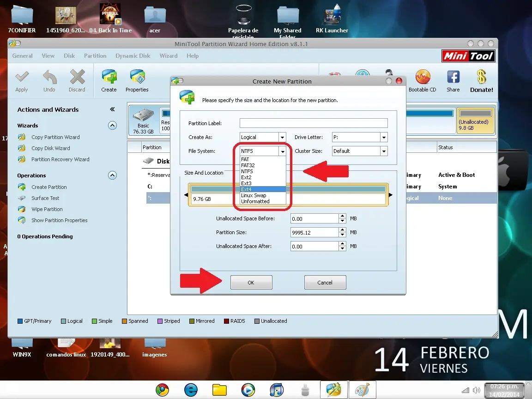The width and height of the screenshot is (532, 399).
Task: Click the taskbar clock showing 07:26 p.m.
Action: [x=504, y=390]
